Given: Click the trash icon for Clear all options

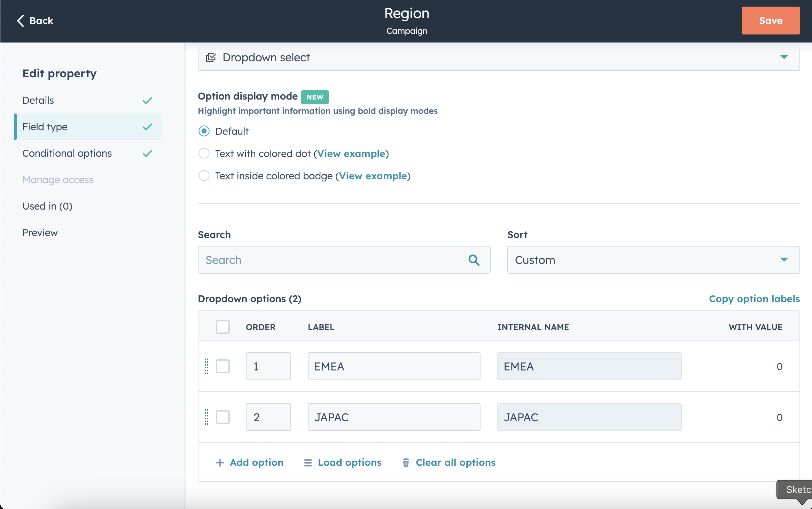Looking at the screenshot, I should tap(406, 463).
